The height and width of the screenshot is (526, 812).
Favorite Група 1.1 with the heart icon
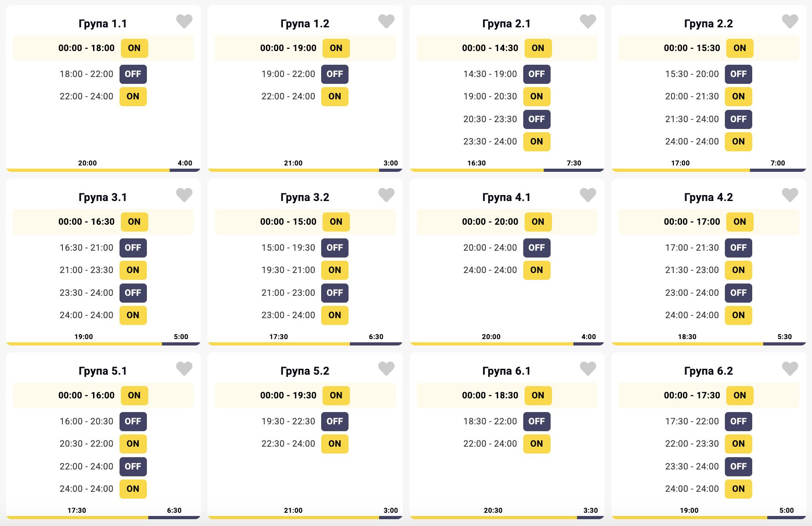click(184, 21)
